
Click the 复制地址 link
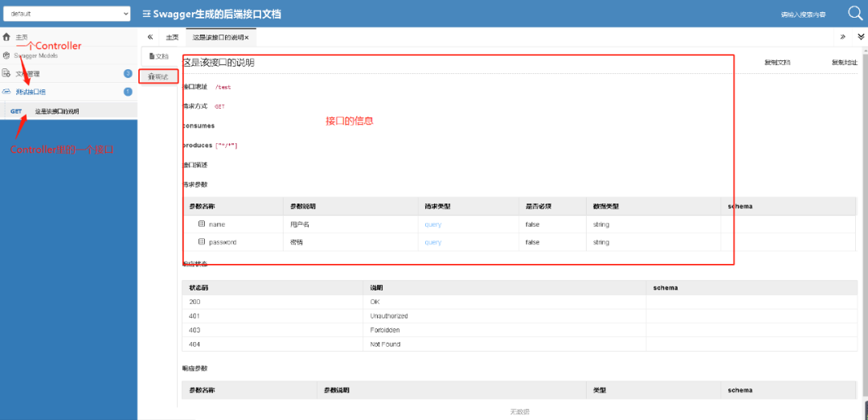click(x=845, y=63)
